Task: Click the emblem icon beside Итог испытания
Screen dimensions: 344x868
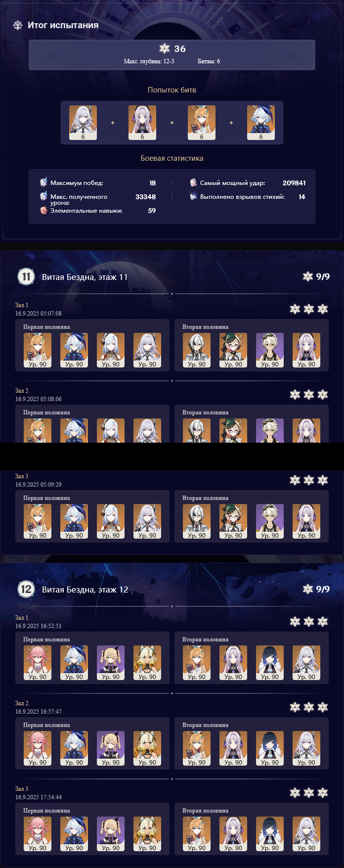Action: click(x=18, y=25)
